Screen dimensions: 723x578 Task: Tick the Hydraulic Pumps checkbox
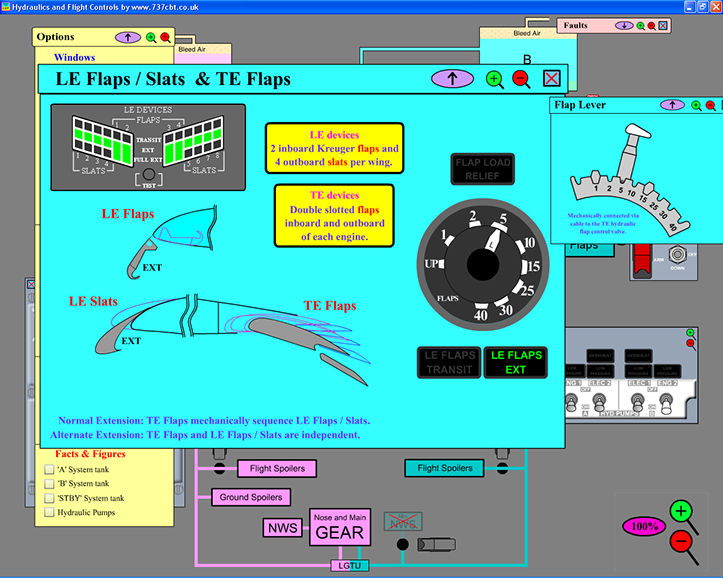[x=50, y=512]
